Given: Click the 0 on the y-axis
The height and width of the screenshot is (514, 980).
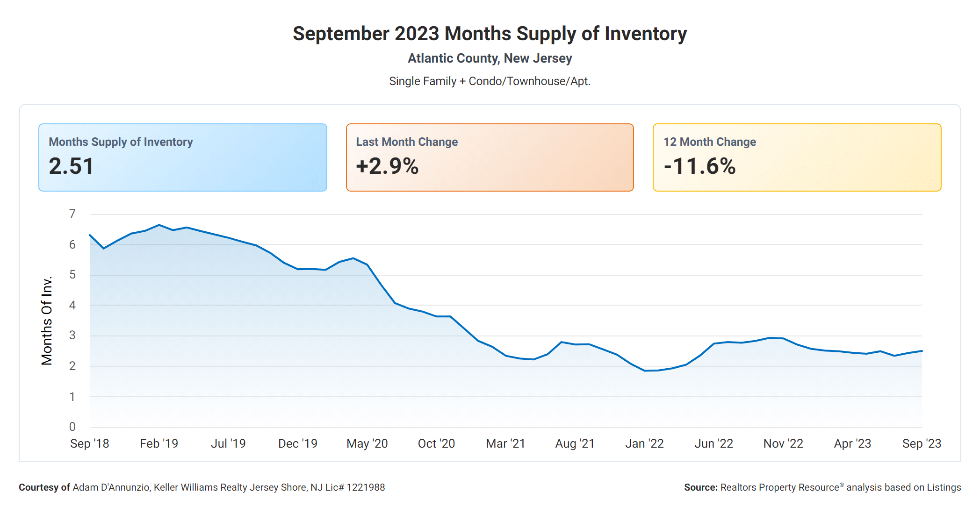Looking at the screenshot, I should [x=72, y=427].
